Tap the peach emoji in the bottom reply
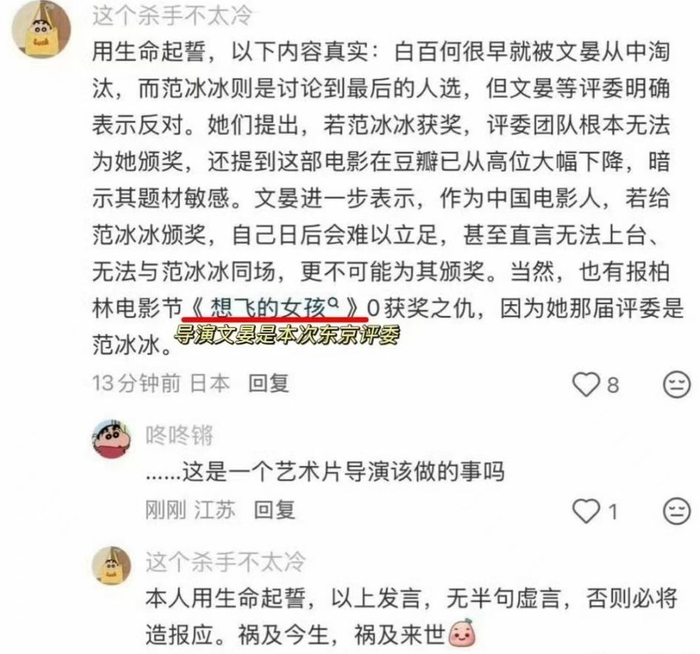700x654 pixels. pos(462,632)
